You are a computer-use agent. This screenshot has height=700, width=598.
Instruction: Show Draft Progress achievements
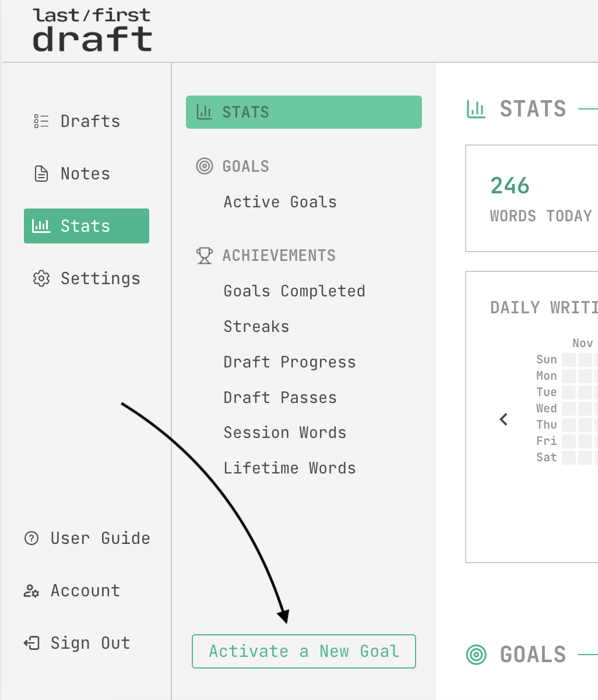click(290, 362)
